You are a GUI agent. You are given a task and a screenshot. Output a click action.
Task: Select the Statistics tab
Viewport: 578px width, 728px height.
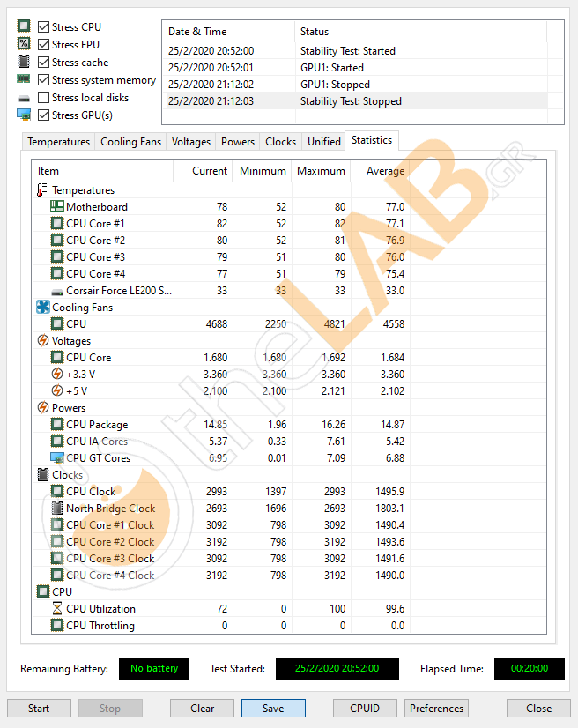[372, 140]
